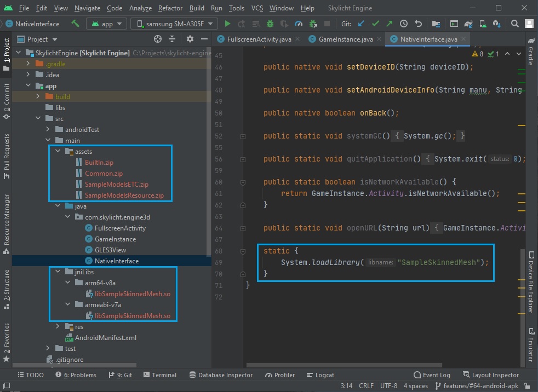Toggle the Commit tool window

click(6, 101)
